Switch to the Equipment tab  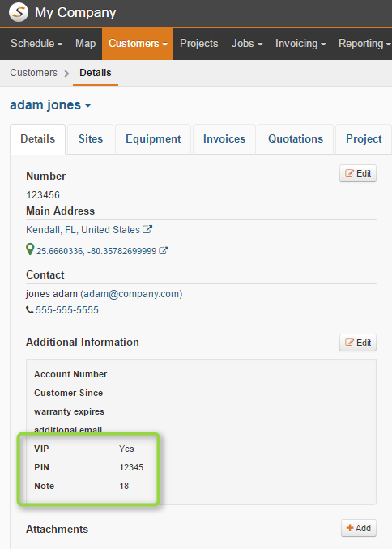point(153,139)
